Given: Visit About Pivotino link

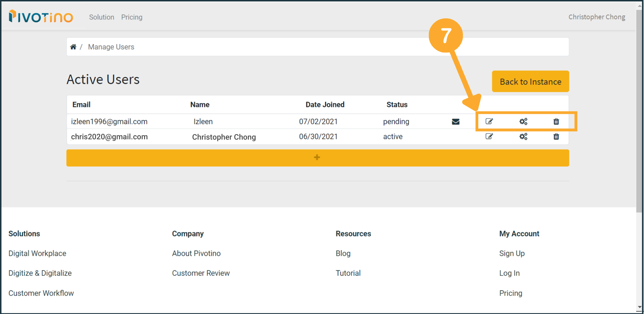Looking at the screenshot, I should coord(196,253).
